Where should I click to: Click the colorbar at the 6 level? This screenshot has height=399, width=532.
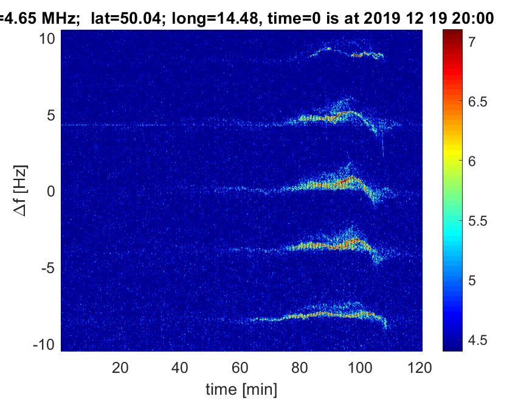pos(451,161)
